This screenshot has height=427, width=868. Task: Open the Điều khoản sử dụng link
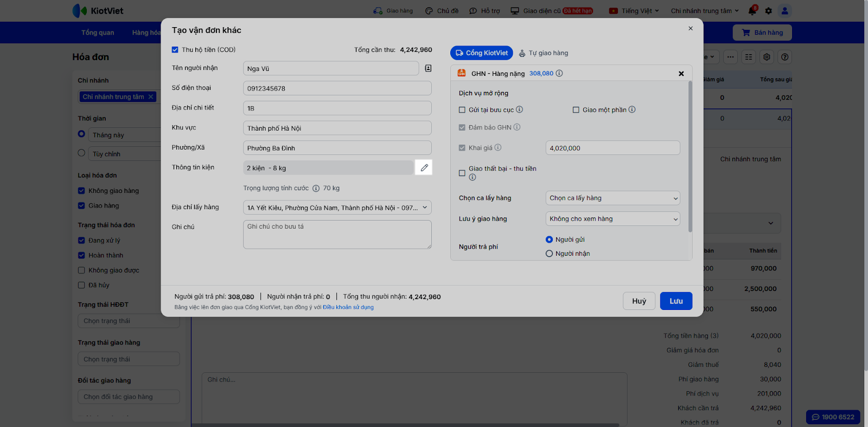(348, 307)
